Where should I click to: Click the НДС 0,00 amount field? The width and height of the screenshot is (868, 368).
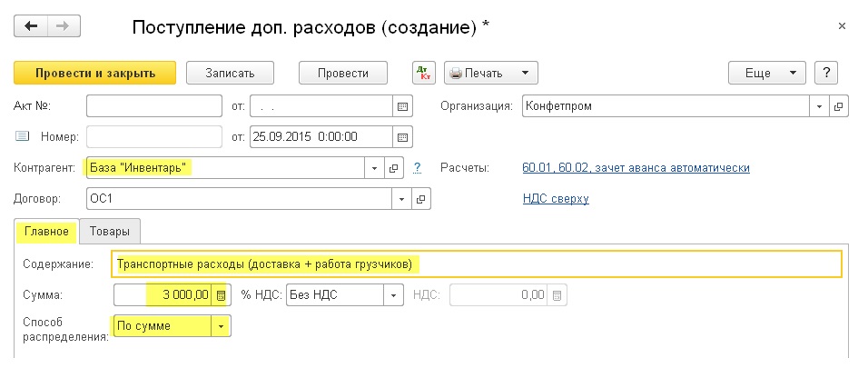point(498,294)
